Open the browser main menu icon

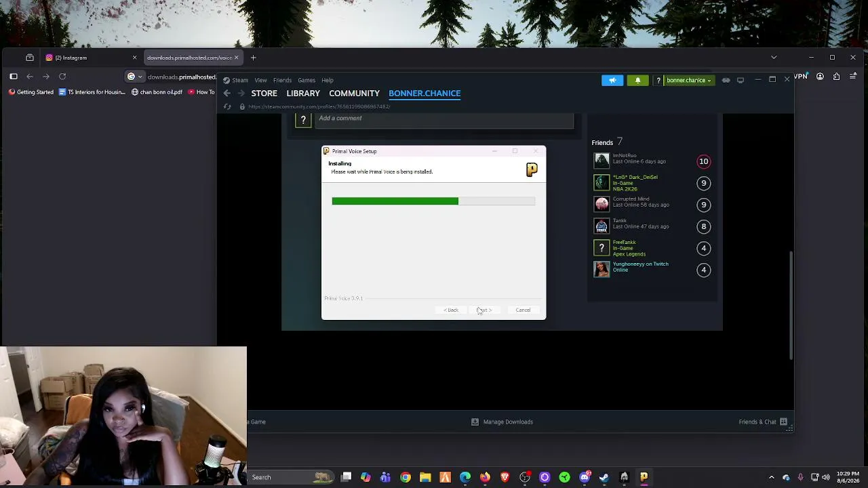[x=853, y=77]
